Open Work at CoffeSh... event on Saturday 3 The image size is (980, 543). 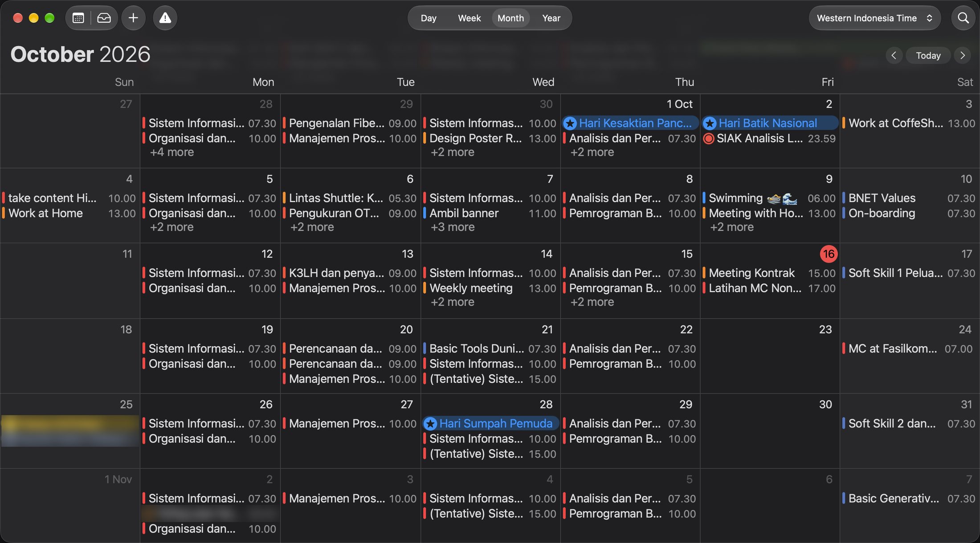coord(909,123)
